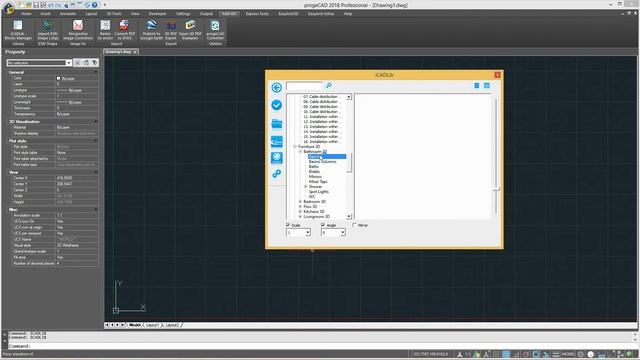The image size is (640, 360).
Task: Collapse the 3D Visualization property section
Action: 96,121
